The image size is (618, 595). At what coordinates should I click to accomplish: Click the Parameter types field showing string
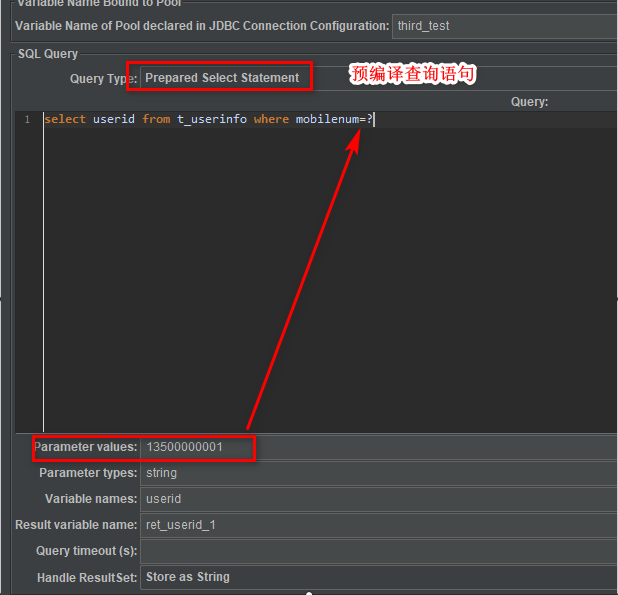tap(379, 473)
